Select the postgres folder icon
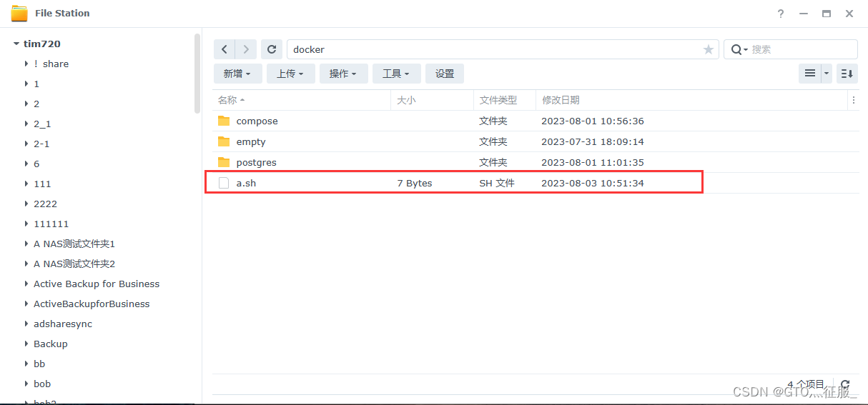The image size is (868, 405). point(224,162)
